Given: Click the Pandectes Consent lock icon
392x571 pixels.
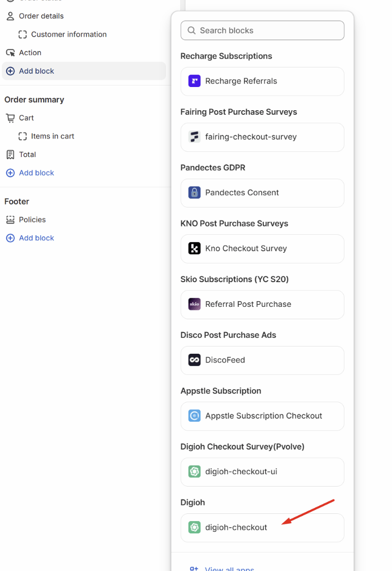Looking at the screenshot, I should point(194,193).
